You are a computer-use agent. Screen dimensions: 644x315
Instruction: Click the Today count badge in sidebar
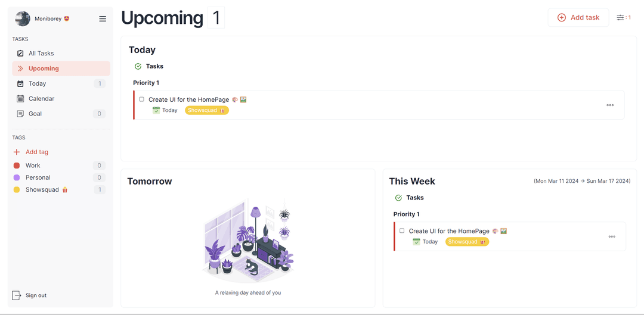[x=99, y=84]
